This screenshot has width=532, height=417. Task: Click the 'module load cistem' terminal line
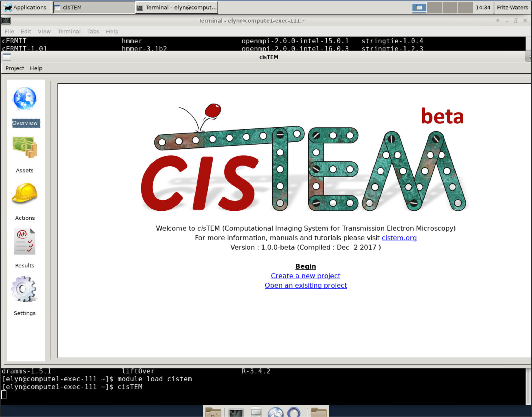click(x=97, y=379)
